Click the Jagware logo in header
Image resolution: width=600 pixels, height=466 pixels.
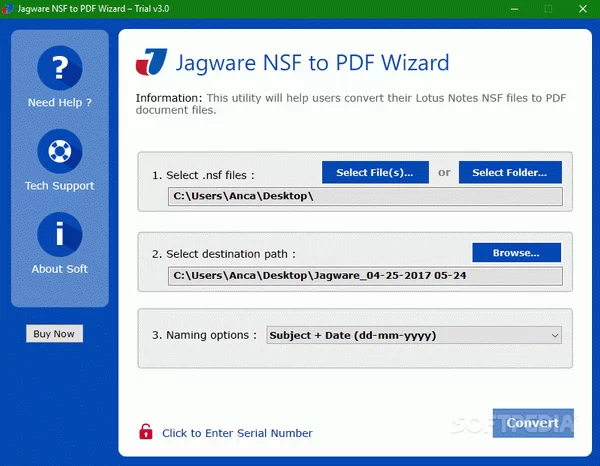click(x=152, y=62)
